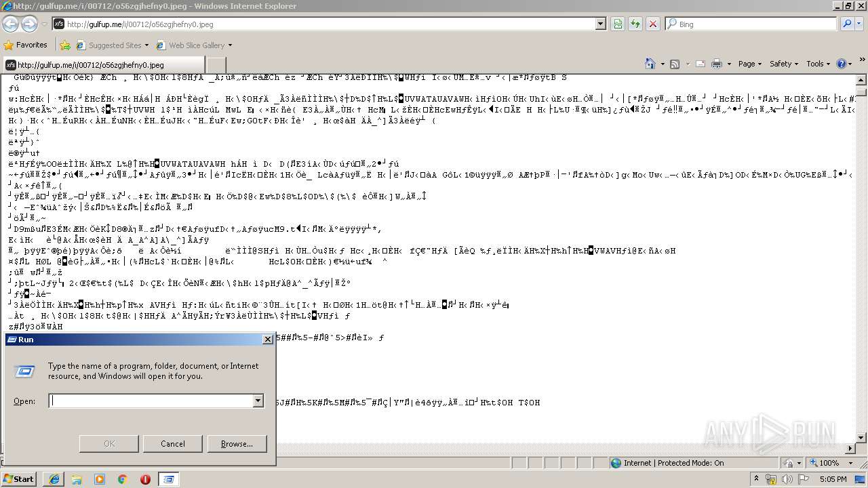Go back with the browser Back arrow
The width and height of the screenshot is (868, 488).
(x=10, y=24)
